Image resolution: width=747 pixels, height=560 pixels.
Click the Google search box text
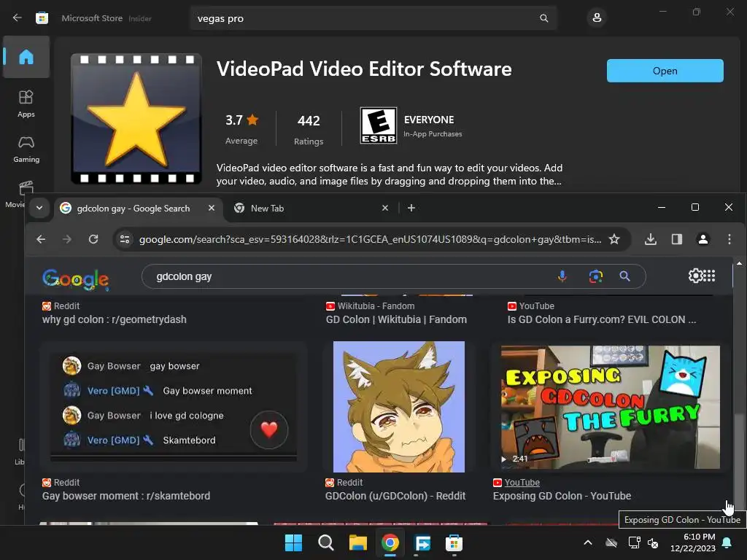pos(184,276)
